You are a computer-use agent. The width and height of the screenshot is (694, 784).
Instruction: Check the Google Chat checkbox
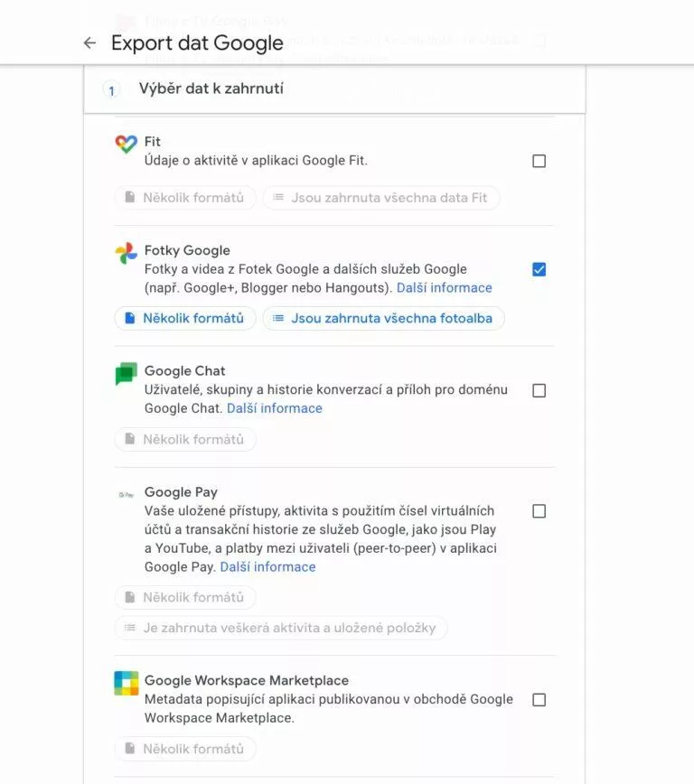coord(539,390)
